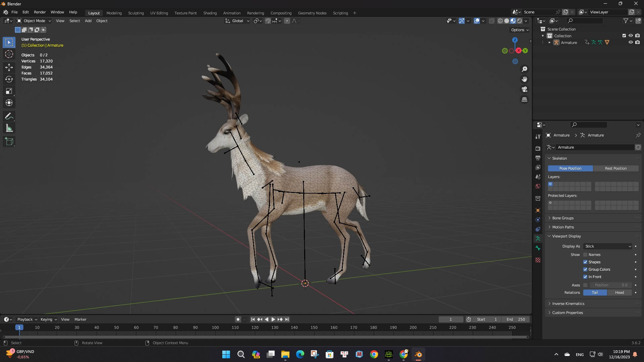
Task: Open the Render properties tab
Action: [538, 148]
